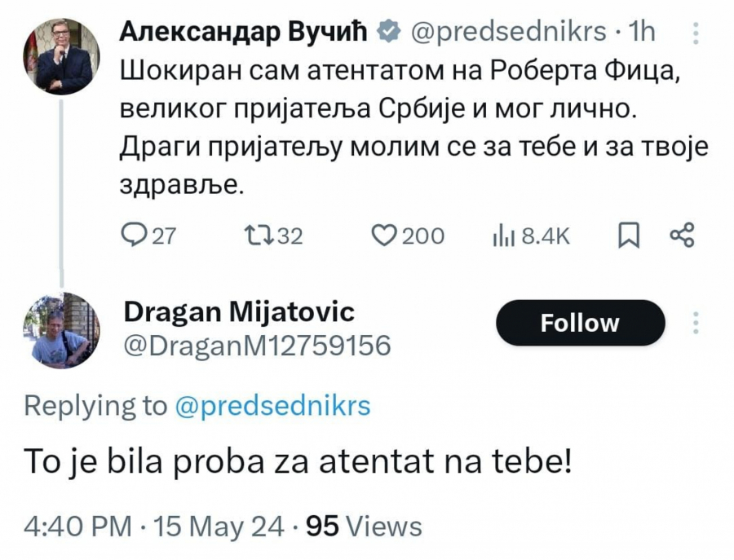734x560 pixels.
Task: Click @predsednikrs in the Replying to line
Action: point(272,405)
